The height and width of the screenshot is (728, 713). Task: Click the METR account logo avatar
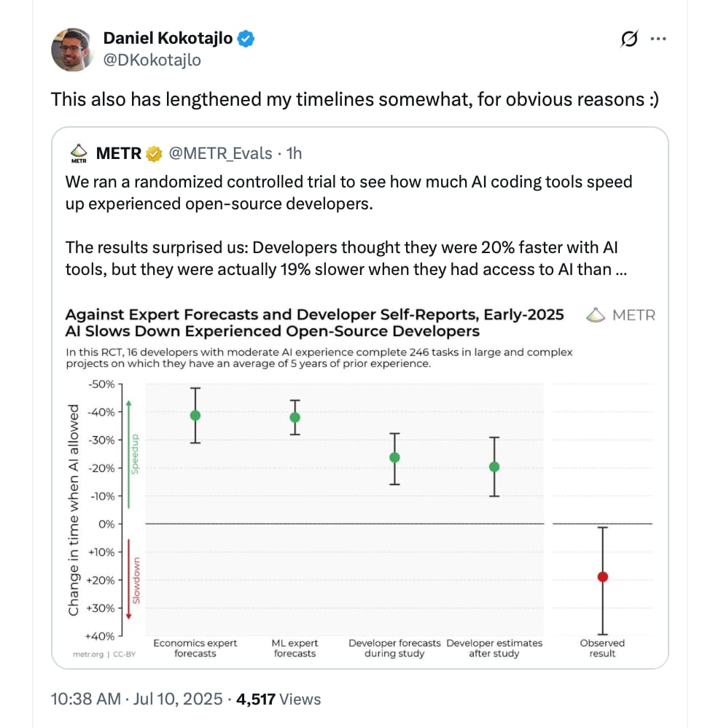point(79,153)
